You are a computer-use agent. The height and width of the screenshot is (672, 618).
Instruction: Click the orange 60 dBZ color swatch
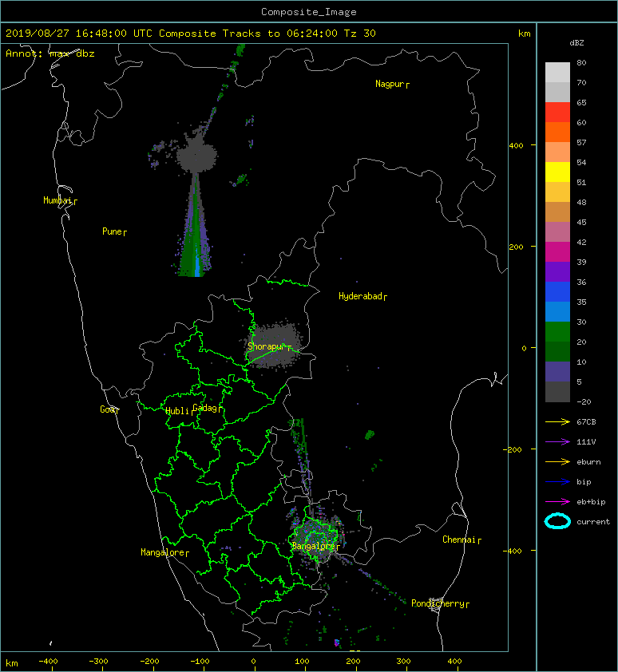(557, 132)
